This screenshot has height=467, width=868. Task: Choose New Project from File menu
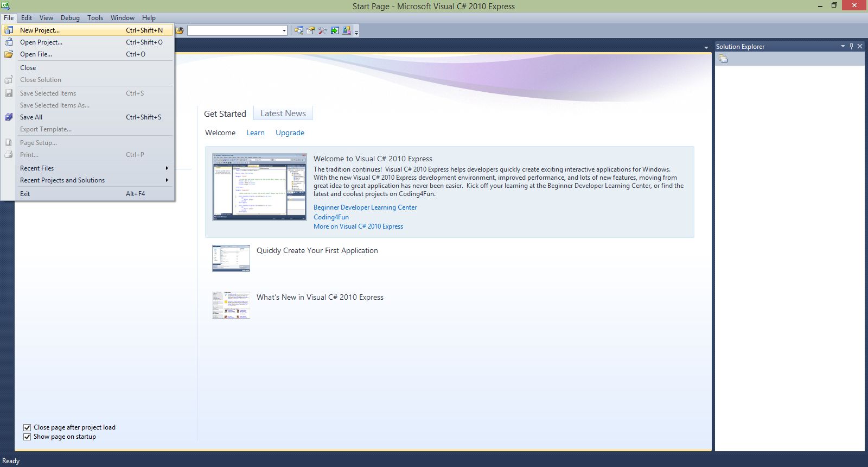pos(87,30)
